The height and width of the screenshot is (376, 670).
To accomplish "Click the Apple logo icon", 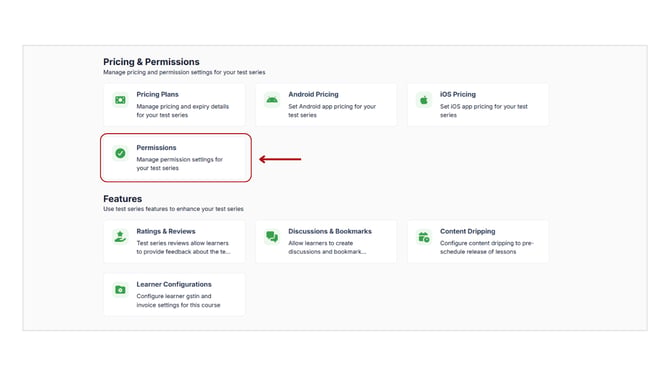I will (x=423, y=100).
